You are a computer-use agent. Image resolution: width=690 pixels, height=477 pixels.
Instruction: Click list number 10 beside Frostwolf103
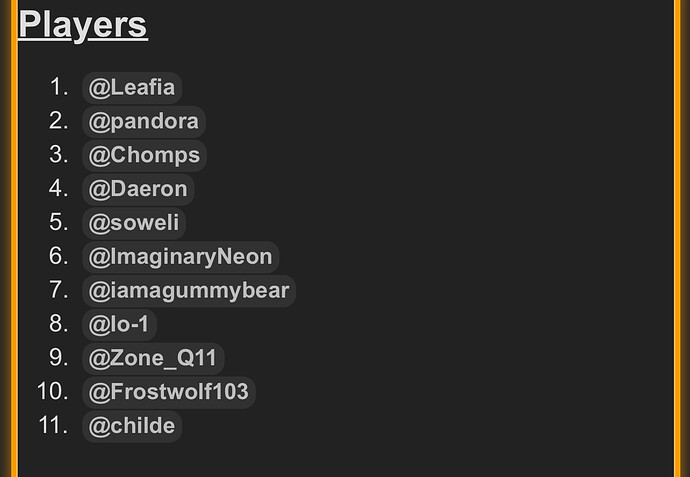(53, 392)
